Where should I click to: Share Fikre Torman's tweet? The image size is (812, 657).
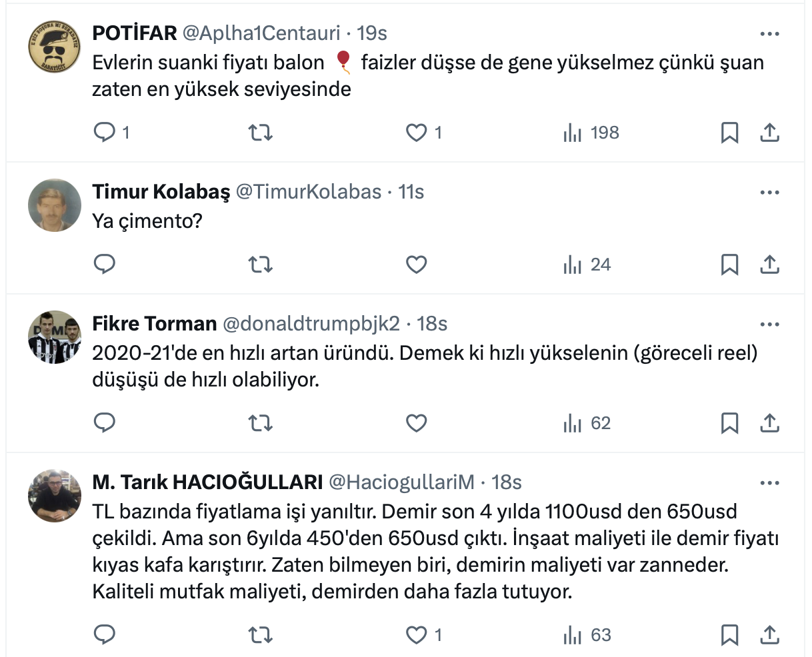point(769,423)
